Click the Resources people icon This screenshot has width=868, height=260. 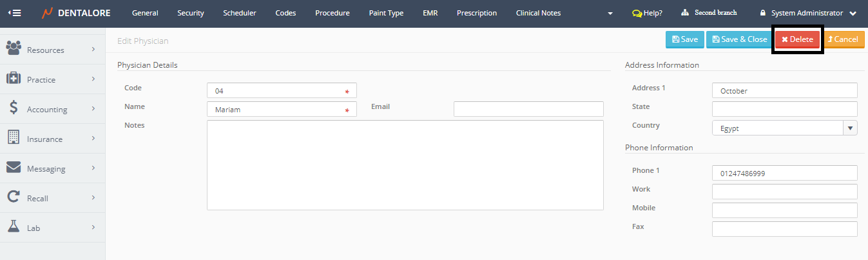tap(14, 49)
